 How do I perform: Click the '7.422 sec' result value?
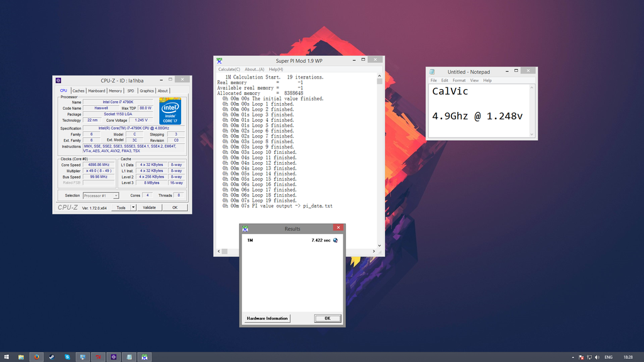tap(321, 241)
